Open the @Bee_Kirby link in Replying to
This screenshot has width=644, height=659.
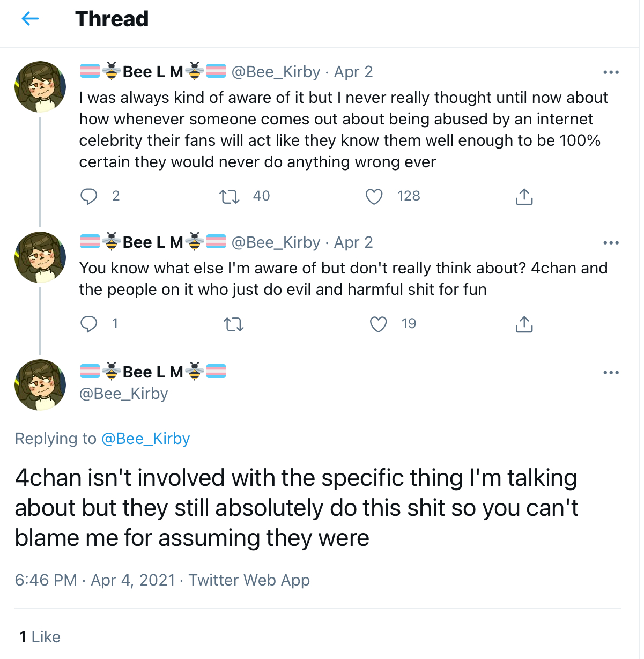(145, 439)
